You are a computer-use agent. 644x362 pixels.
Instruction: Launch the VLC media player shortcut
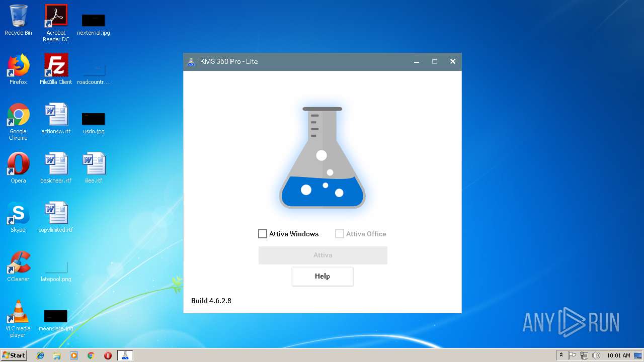pos(18,319)
